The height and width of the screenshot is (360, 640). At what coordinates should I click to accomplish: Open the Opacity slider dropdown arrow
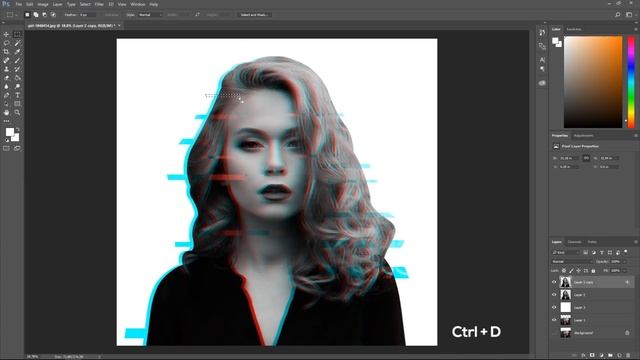[624, 262]
